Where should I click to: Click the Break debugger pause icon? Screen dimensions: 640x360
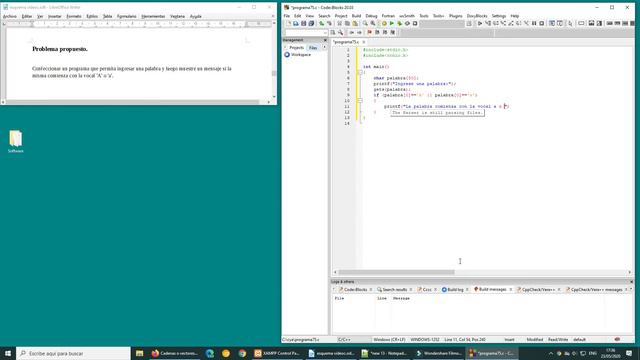point(534,24)
